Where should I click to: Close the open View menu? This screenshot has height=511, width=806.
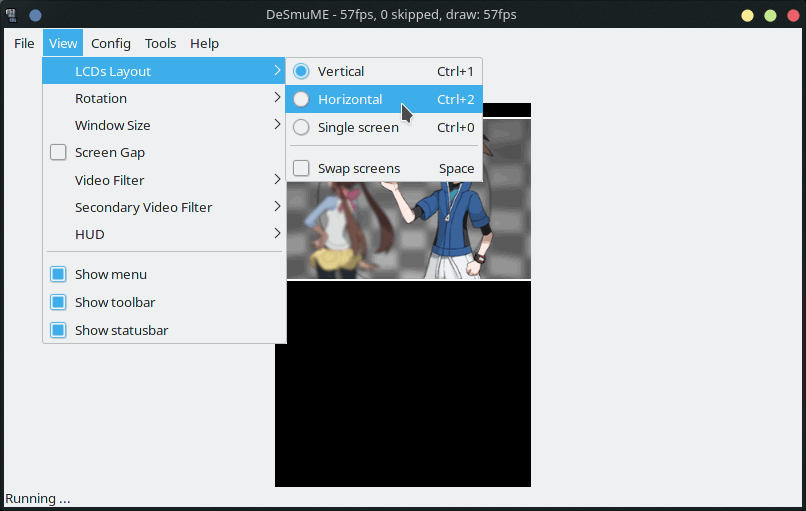63,43
